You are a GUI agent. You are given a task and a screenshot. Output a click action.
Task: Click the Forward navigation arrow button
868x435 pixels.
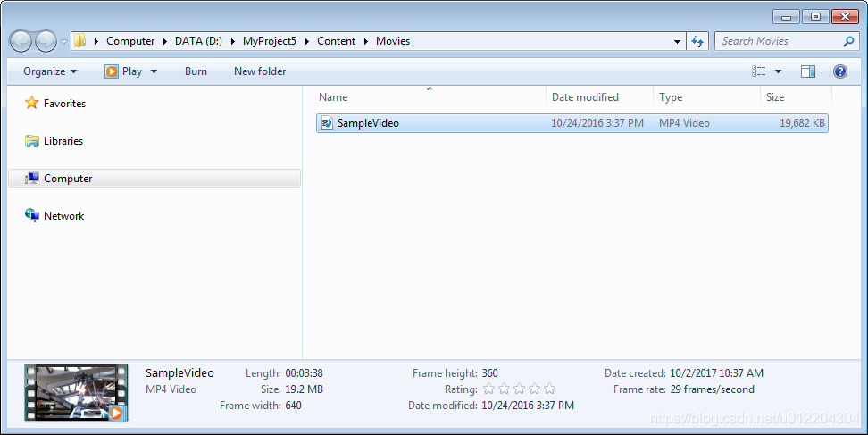46,41
